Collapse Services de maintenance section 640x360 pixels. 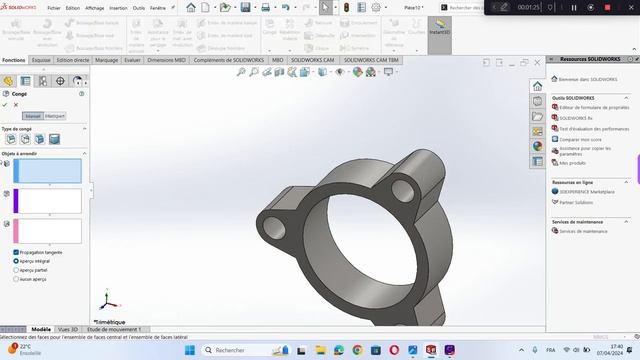pyautogui.click(x=626, y=222)
